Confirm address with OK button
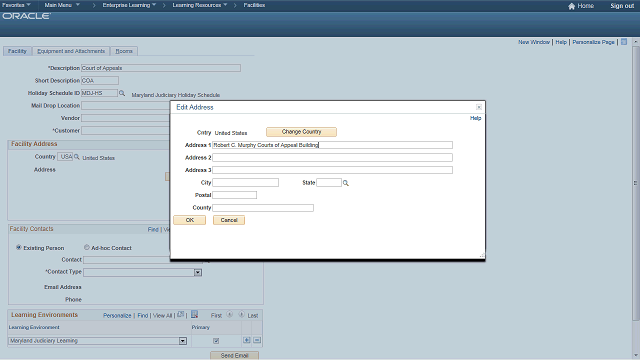 (189, 220)
